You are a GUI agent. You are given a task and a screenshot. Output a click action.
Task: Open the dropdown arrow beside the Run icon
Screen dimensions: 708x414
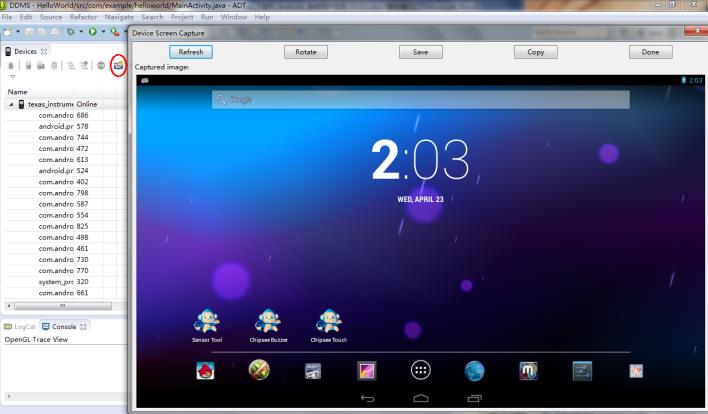103,32
